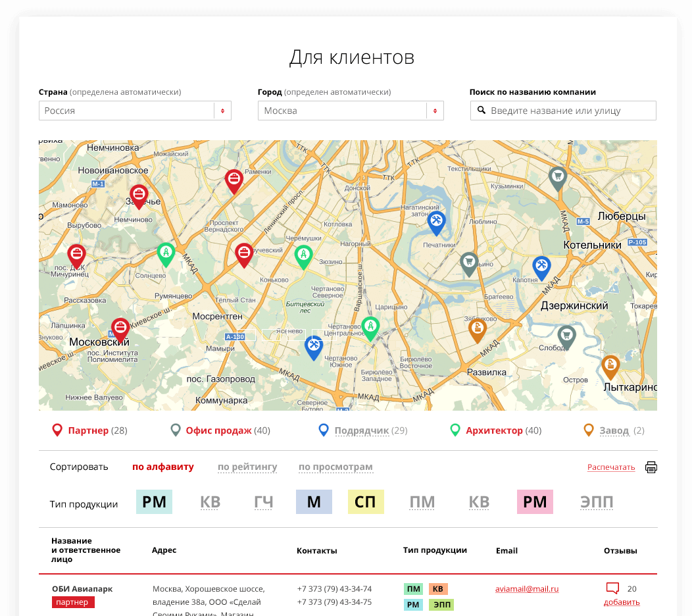Click the magnifier icon in company search

point(482,111)
